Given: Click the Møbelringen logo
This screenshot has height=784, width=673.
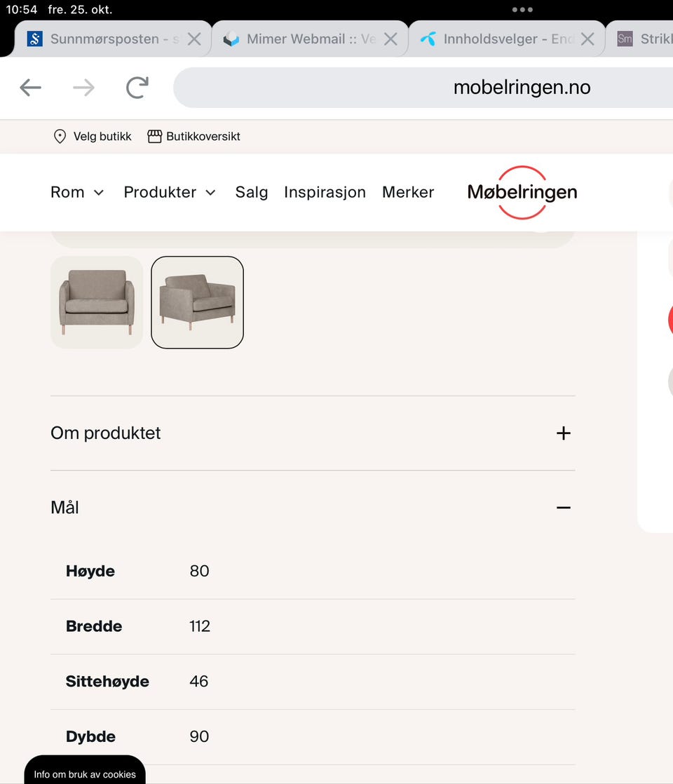Looking at the screenshot, I should pos(522,193).
